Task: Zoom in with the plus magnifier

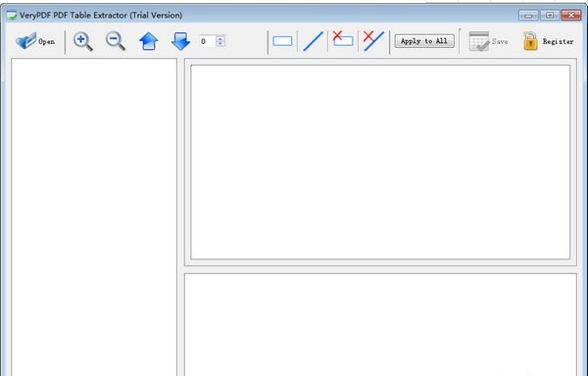Action: [83, 41]
